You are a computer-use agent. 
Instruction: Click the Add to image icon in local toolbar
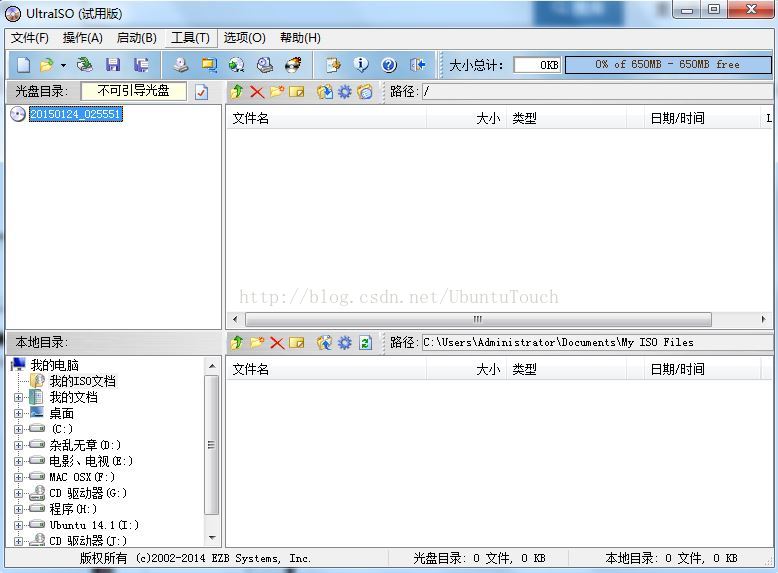324,342
